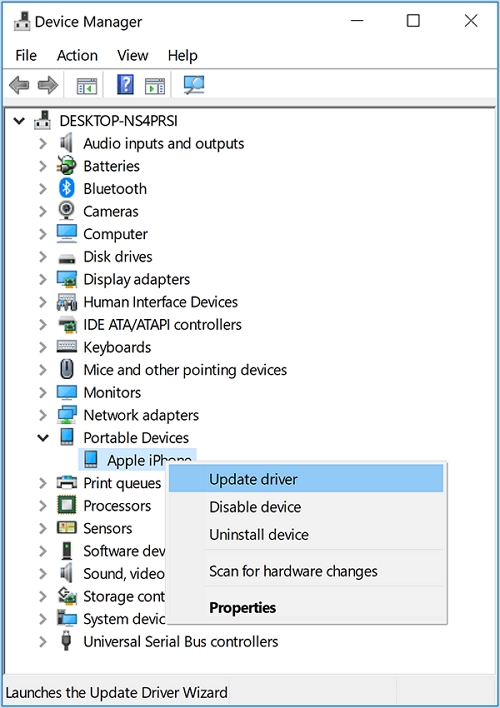Click the Device Manager title bar app icon
Image resolution: width=500 pixels, height=708 pixels.
point(22,21)
